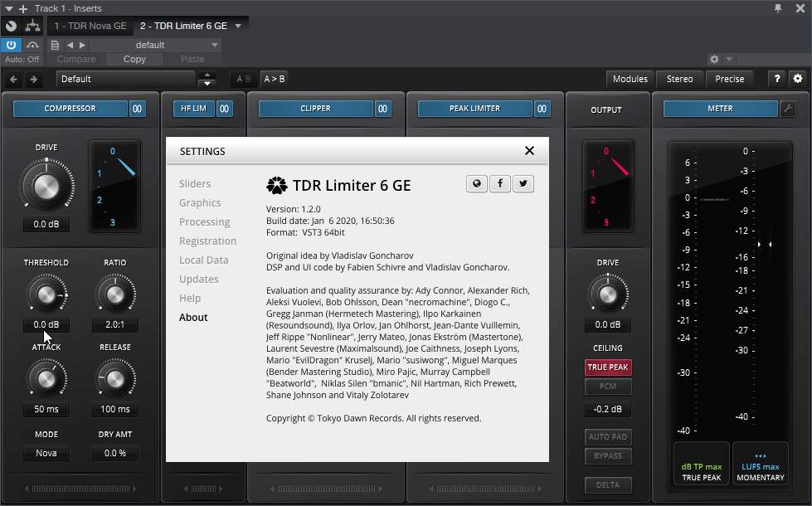This screenshot has width=812, height=506.
Task: Click the plus icon before Track 1 - Inserts
Action: 22,9
